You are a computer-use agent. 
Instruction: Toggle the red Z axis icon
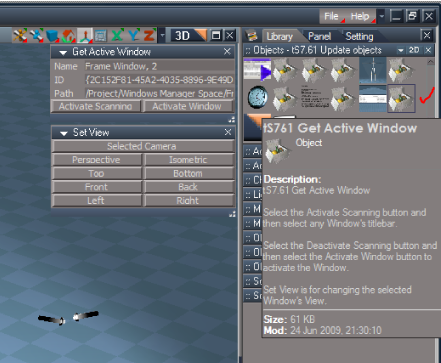tap(150, 35)
